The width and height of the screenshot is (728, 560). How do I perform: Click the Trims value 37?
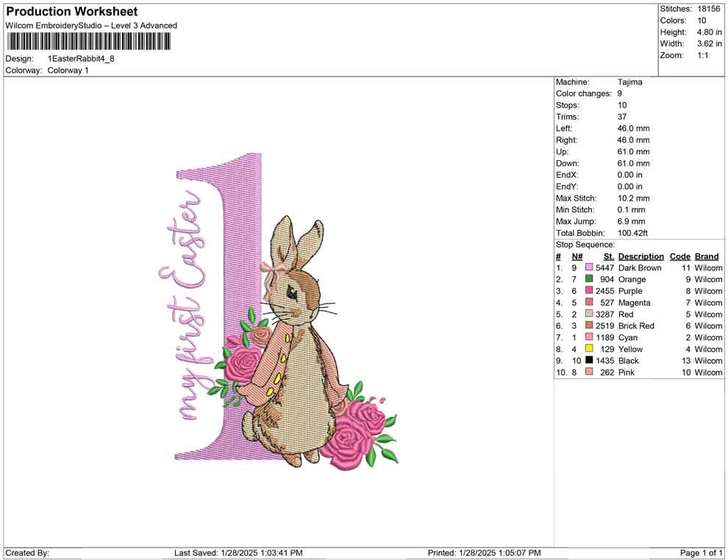(x=621, y=117)
